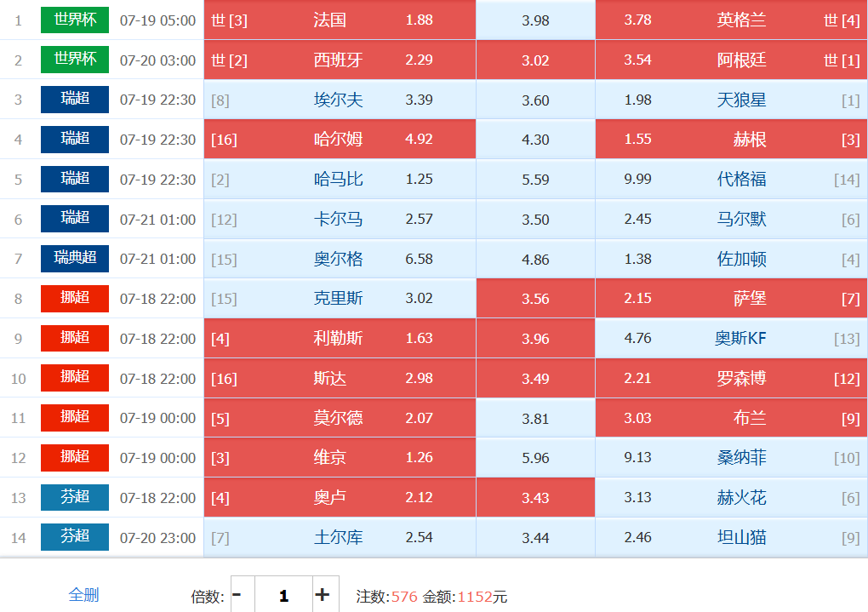Viewport: 868px width, 612px height.
Task: Toggle 阿根廷 away win odds 3.54
Action: click(731, 60)
